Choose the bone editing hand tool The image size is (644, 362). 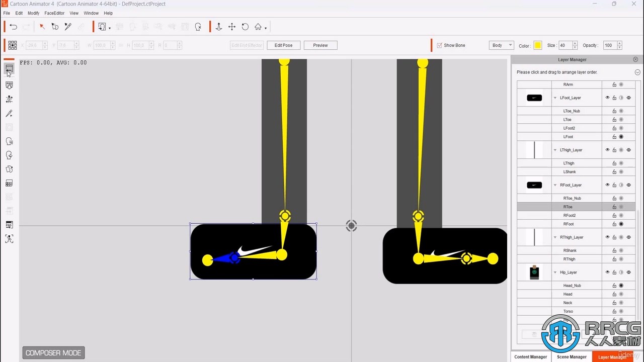55,27
